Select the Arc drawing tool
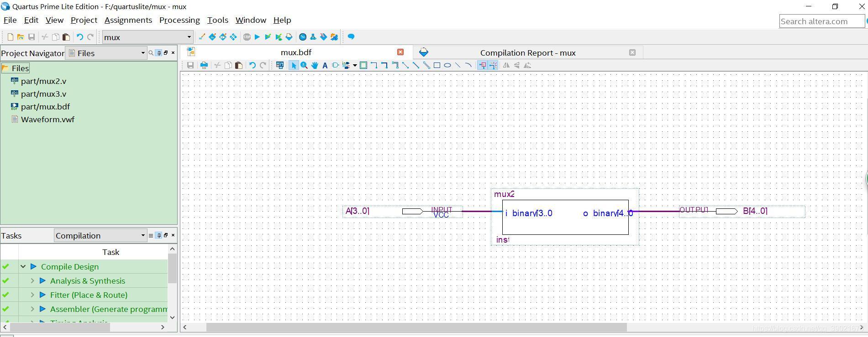The height and width of the screenshot is (337, 868). pyautogui.click(x=468, y=65)
